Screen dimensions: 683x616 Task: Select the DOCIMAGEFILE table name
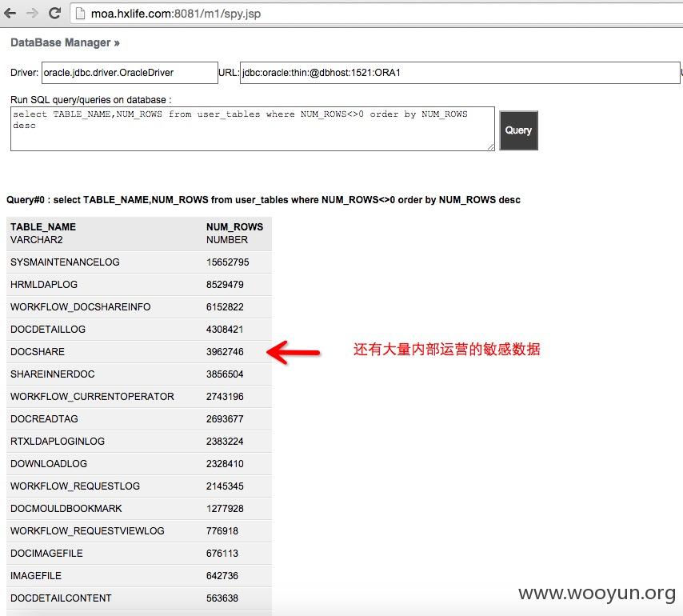(x=46, y=554)
